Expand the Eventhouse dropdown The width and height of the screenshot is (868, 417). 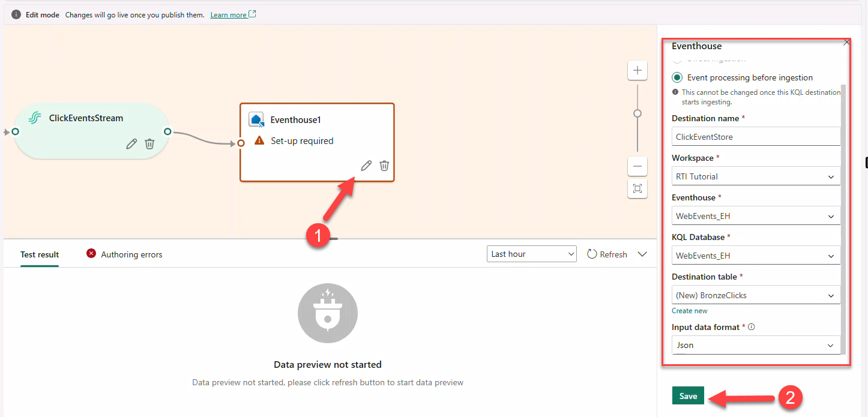pyautogui.click(x=756, y=216)
